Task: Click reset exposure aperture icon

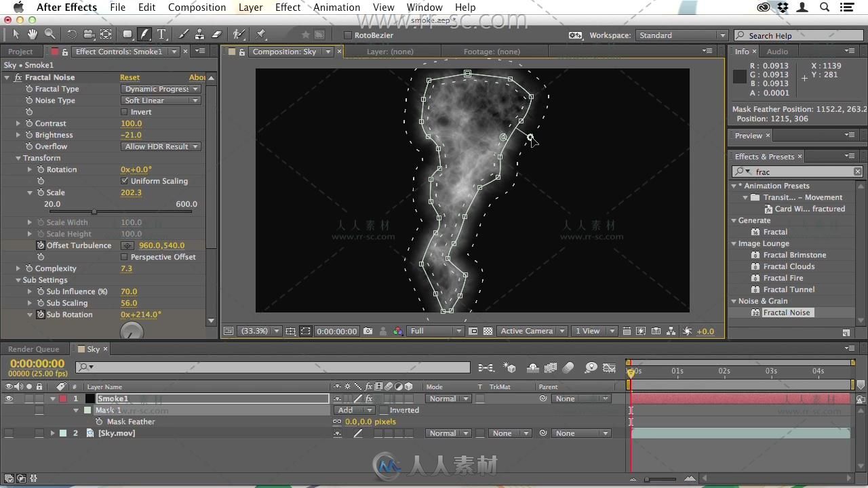Action: point(687,331)
